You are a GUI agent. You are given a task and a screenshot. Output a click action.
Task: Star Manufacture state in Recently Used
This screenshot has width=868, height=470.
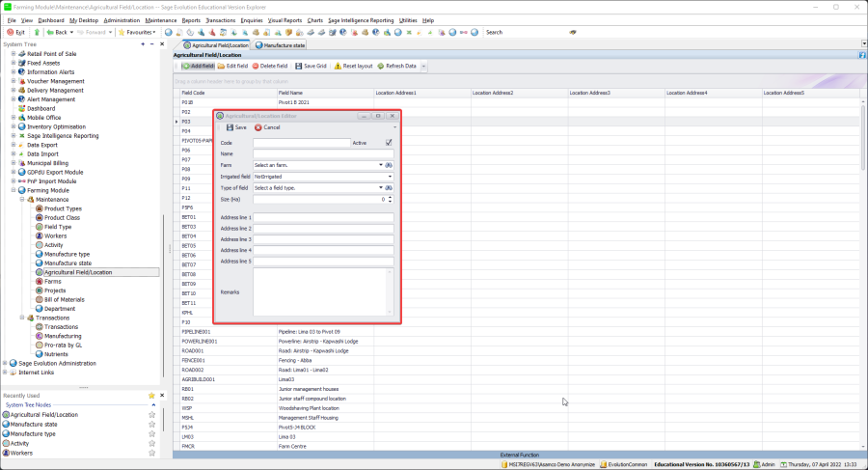click(151, 425)
